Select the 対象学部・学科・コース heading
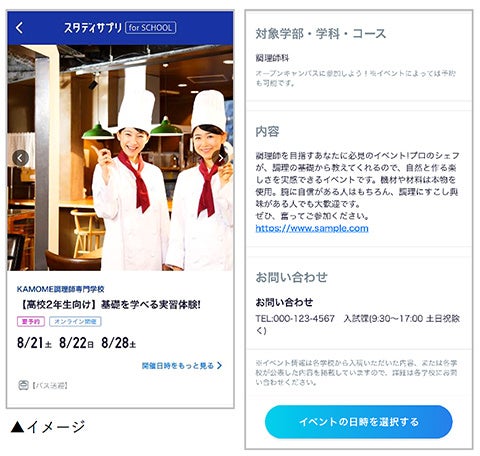Screen dimensions: 480x456 click(321, 34)
